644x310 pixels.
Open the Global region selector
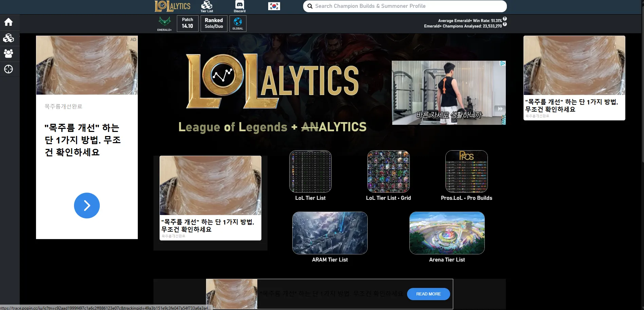[238, 23]
